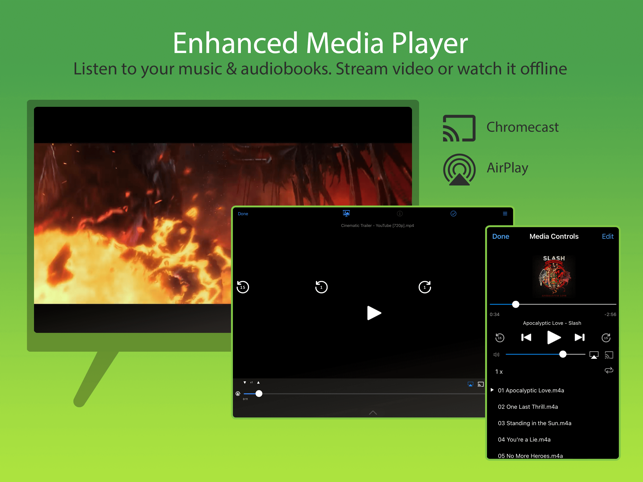
Task: Expand the bottom chevron in video player
Action: tap(373, 412)
